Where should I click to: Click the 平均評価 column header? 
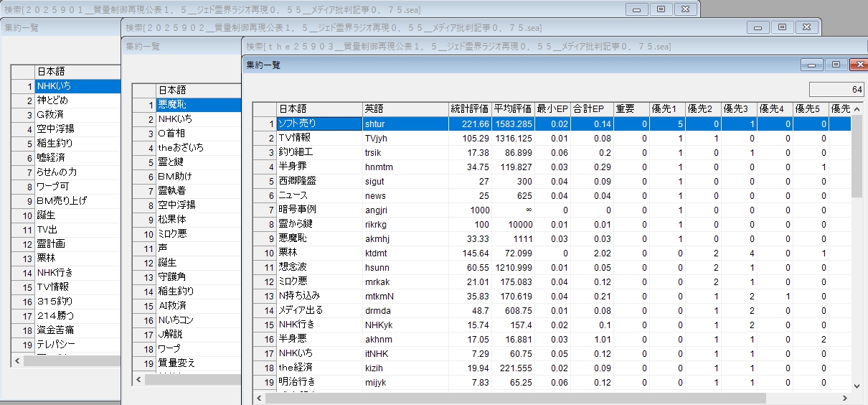coord(512,109)
